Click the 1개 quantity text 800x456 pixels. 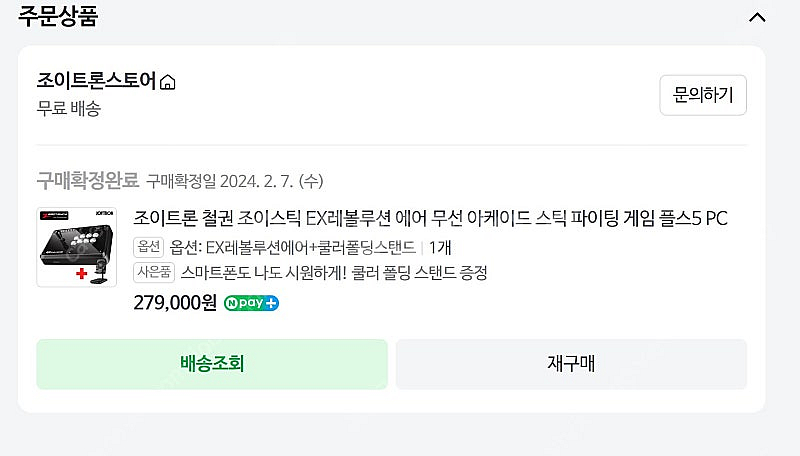[x=441, y=247]
